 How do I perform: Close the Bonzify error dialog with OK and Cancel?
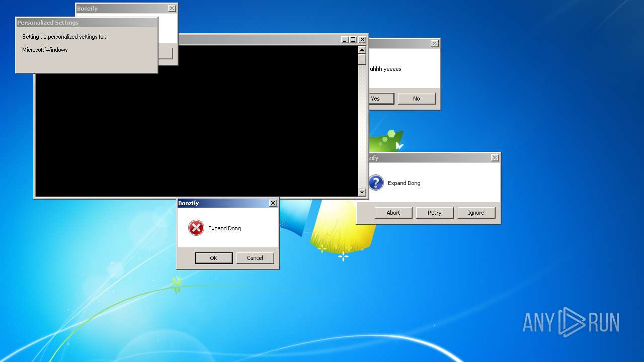[x=273, y=203]
